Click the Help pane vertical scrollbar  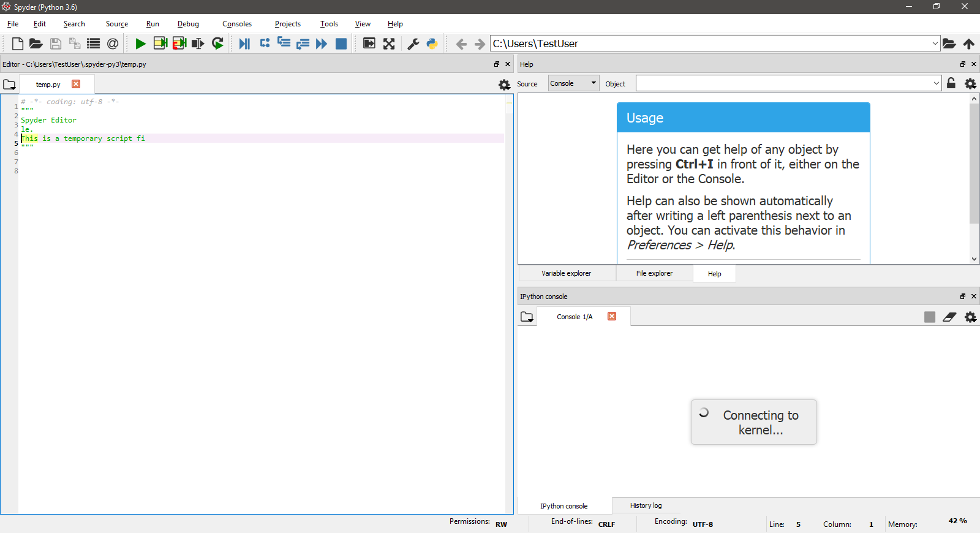tap(974, 164)
